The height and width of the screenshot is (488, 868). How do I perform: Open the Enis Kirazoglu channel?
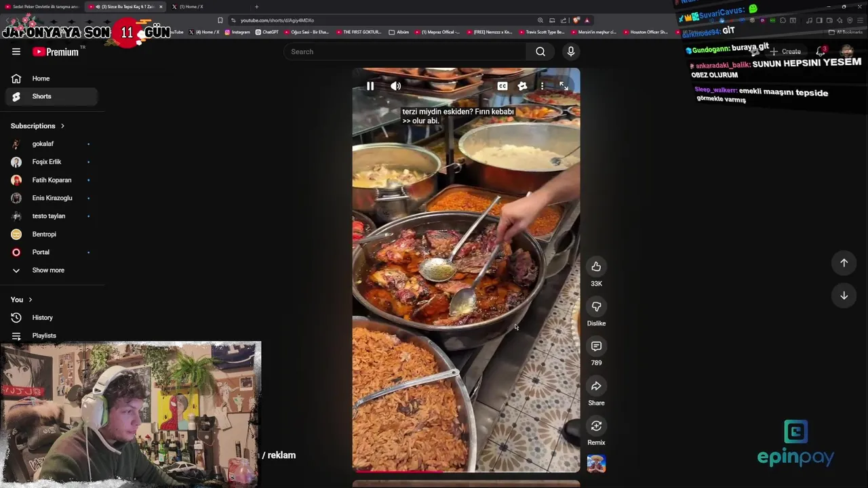pos(52,198)
